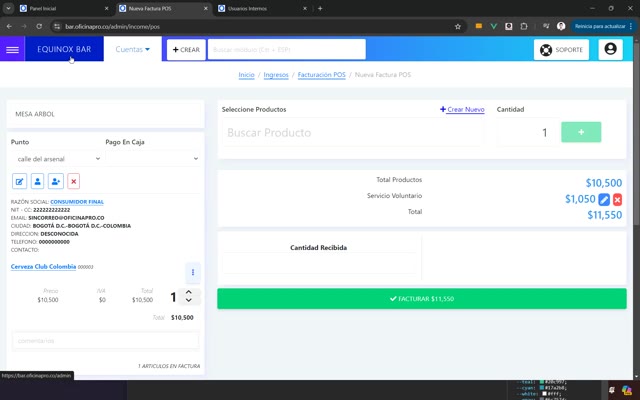This screenshot has width=640, height=400.
Task: Go to Ingresos breadcrumb link
Action: pos(276,75)
